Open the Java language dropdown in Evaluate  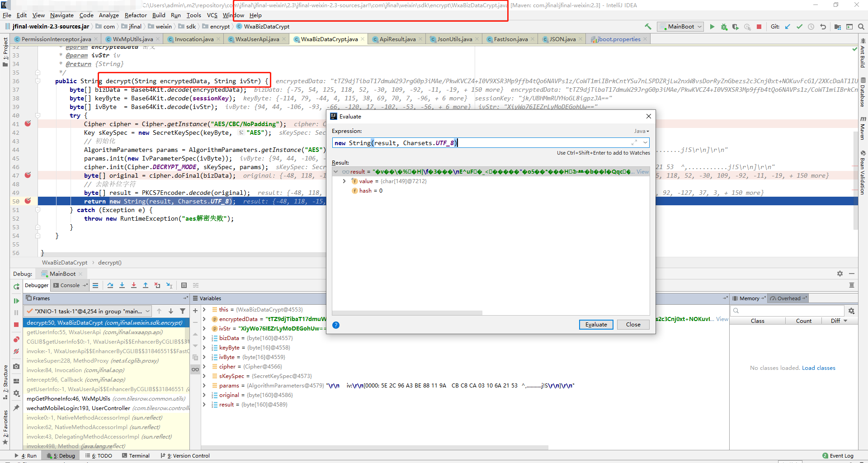pyautogui.click(x=642, y=131)
